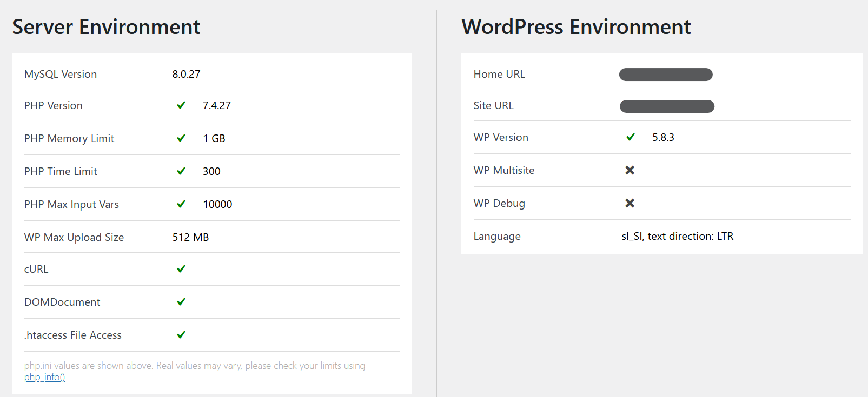This screenshot has width=868, height=397.
Task: Click the WP Debug cross icon
Action: coord(630,203)
